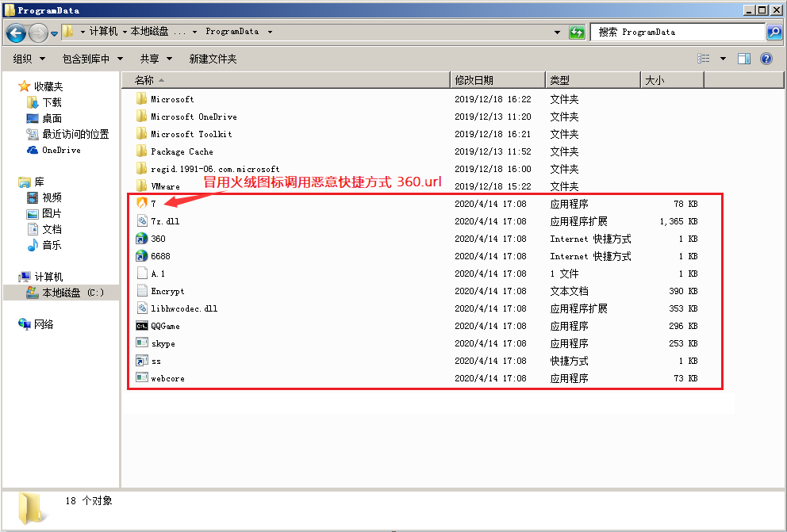This screenshot has height=532, width=787.
Task: Open OneDrive in the favorites list
Action: pyautogui.click(x=61, y=150)
